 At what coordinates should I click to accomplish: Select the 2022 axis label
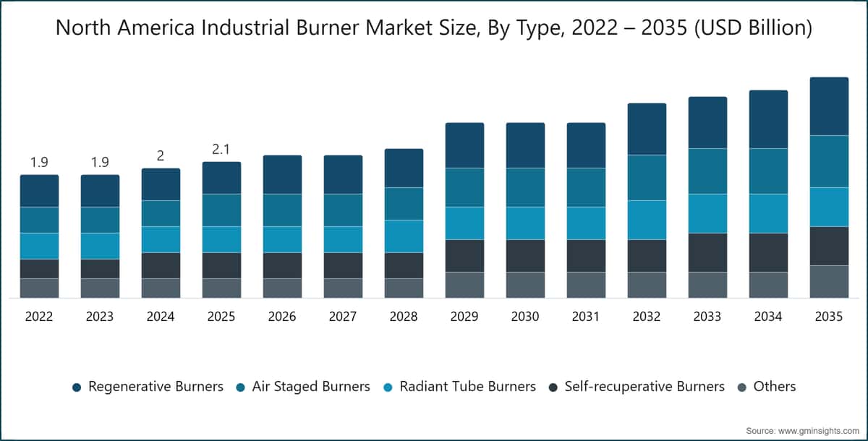pyautogui.click(x=39, y=317)
